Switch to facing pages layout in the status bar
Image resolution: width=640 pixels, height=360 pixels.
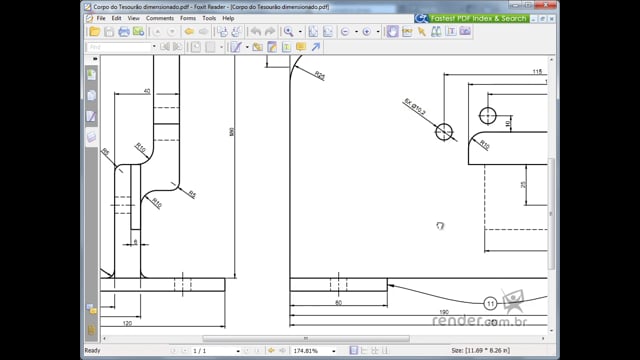[x=374, y=351]
